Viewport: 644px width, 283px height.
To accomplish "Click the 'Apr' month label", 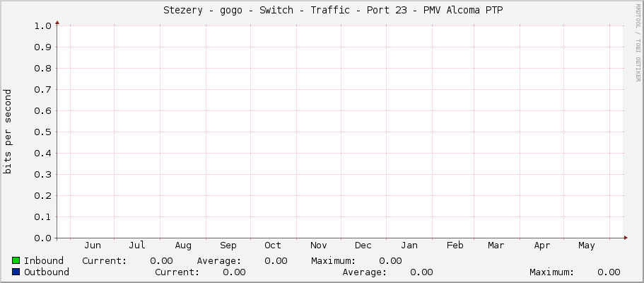I will (541, 246).
